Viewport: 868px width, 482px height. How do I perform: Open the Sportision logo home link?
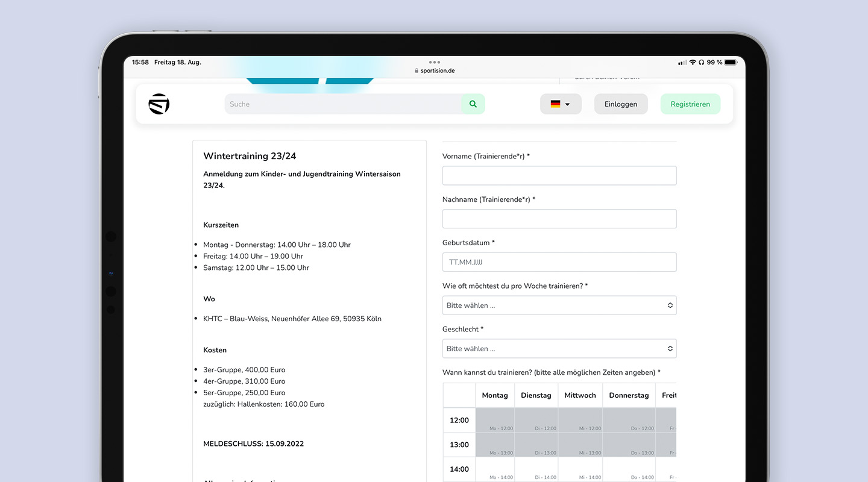(159, 104)
